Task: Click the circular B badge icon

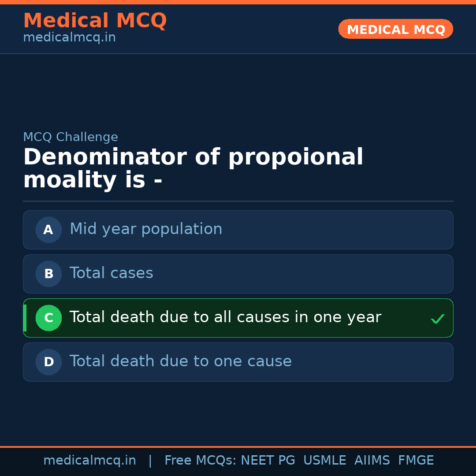Action: click(48, 274)
